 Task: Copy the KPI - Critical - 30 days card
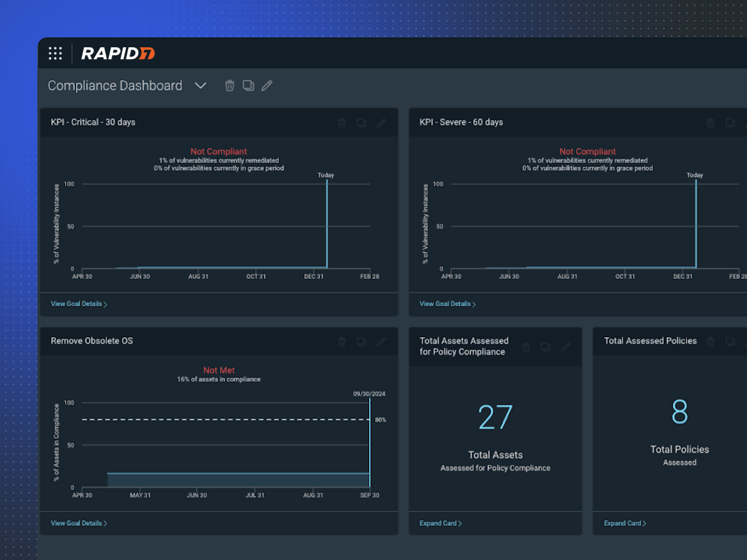pyautogui.click(x=361, y=123)
